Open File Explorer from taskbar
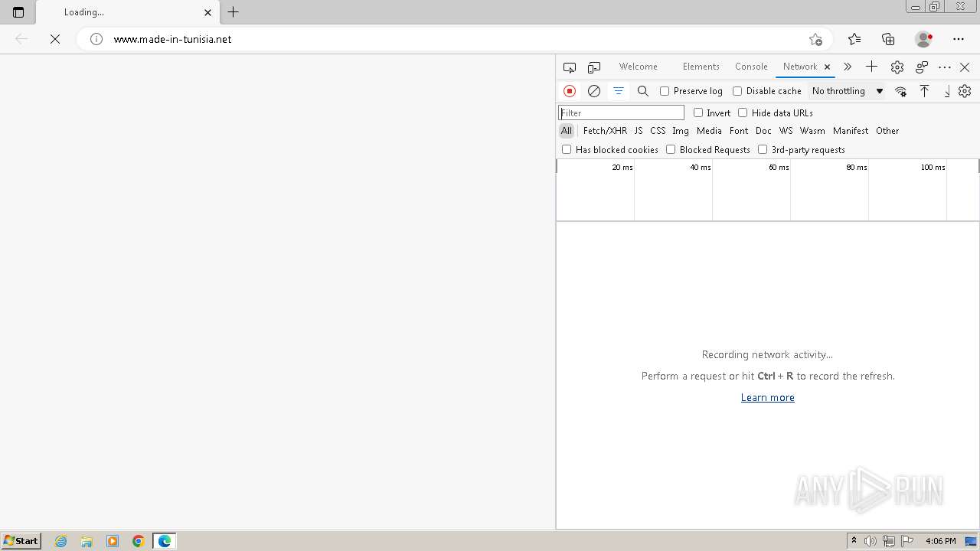The height and width of the screenshot is (551, 980). pyautogui.click(x=87, y=541)
